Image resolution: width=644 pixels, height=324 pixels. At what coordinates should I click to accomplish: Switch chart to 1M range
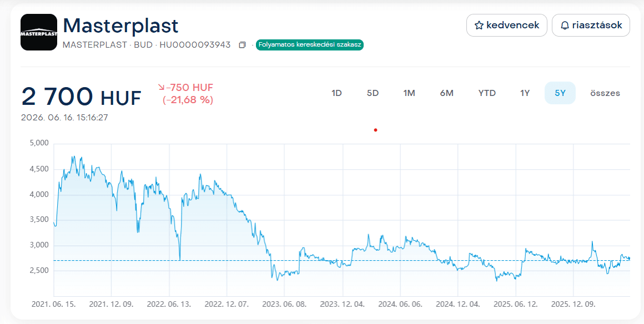pyautogui.click(x=409, y=93)
